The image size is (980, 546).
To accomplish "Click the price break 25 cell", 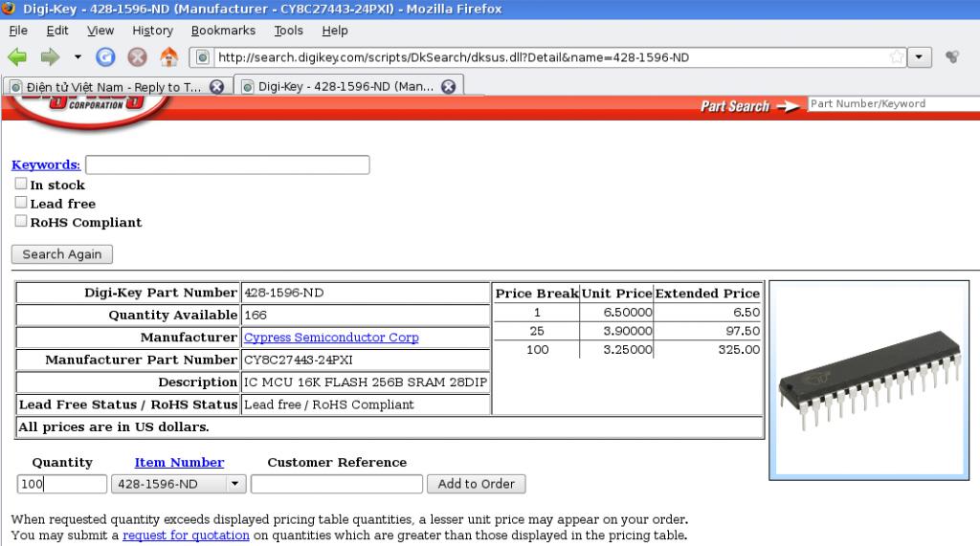I will point(537,331).
